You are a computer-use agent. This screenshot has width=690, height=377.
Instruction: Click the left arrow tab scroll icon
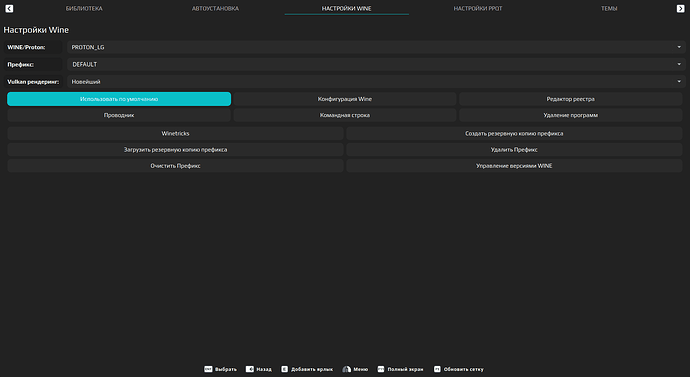click(x=9, y=8)
